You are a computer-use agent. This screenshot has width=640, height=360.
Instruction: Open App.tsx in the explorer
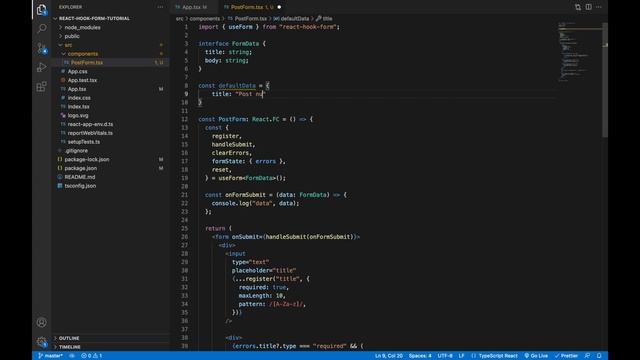[x=77, y=89]
